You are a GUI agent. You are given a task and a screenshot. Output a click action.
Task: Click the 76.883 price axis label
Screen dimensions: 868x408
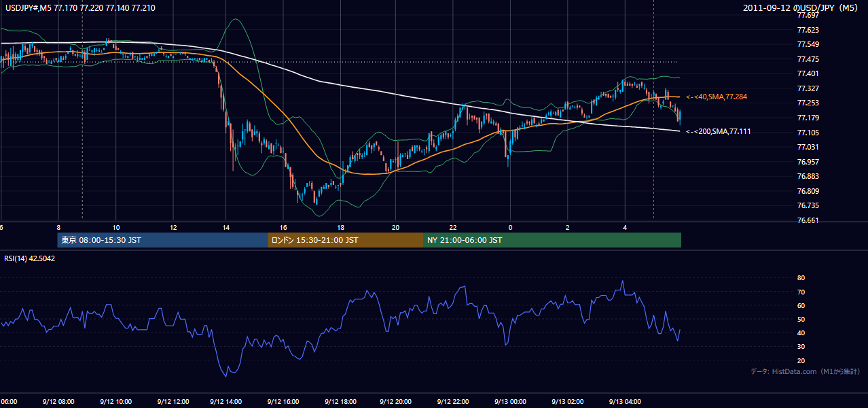[x=808, y=176]
